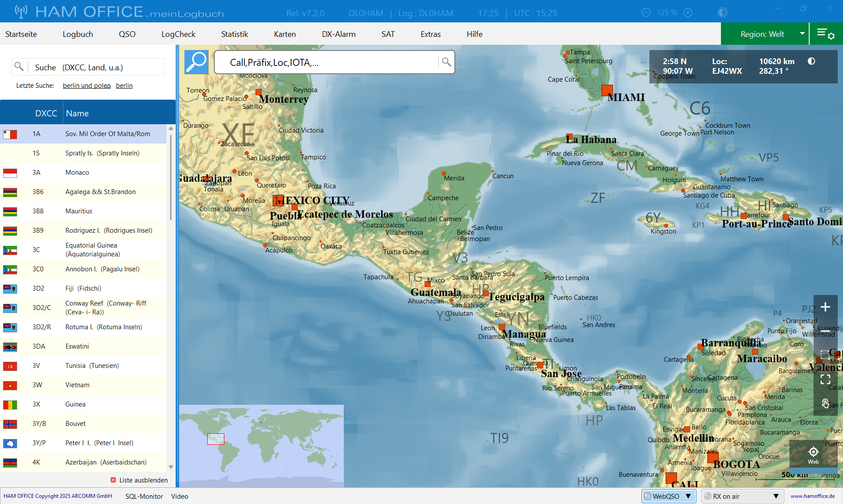Open the Statistik menu

pyautogui.click(x=234, y=34)
